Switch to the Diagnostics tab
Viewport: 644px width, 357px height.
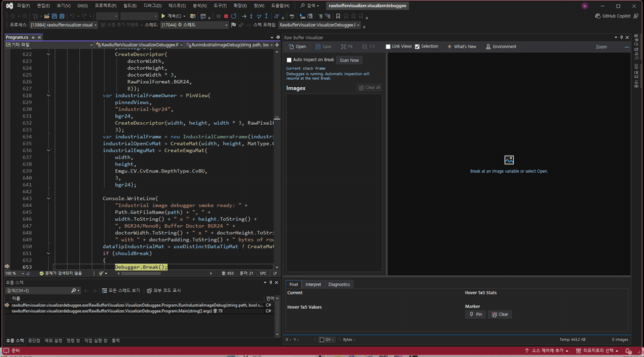click(x=339, y=285)
